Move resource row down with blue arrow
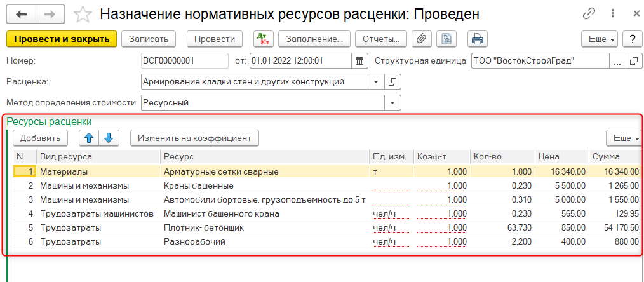Image resolution: width=644 pixels, height=282 pixels. click(108, 138)
